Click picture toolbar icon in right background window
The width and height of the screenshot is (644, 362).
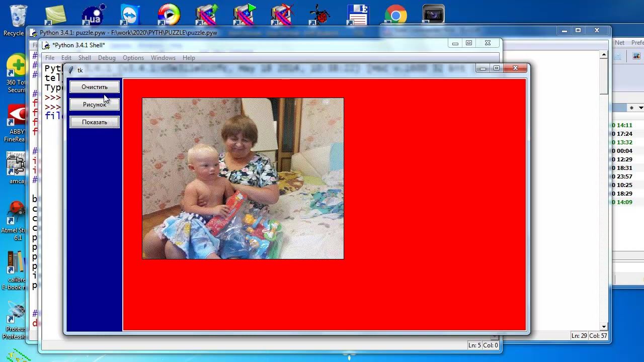tap(636, 56)
